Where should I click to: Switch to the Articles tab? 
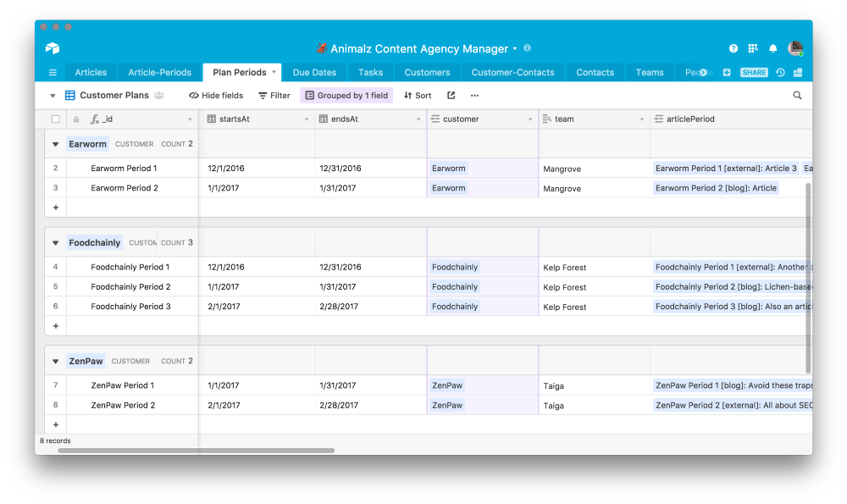(x=91, y=72)
